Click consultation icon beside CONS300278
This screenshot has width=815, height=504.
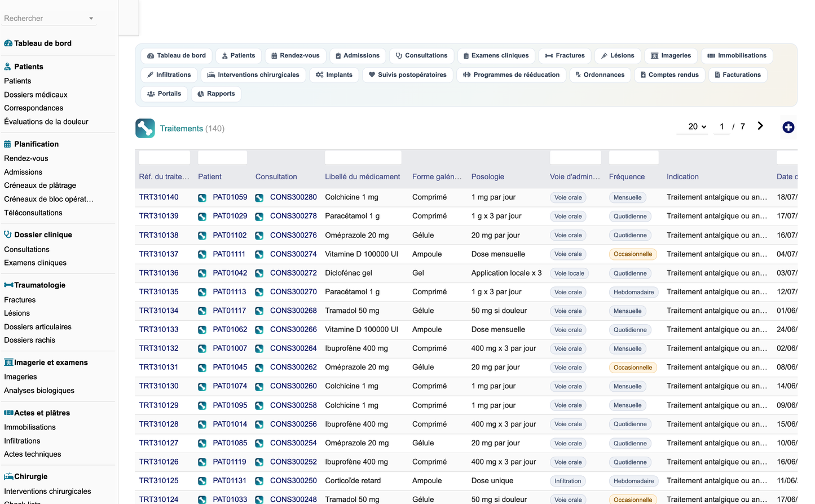259,216
